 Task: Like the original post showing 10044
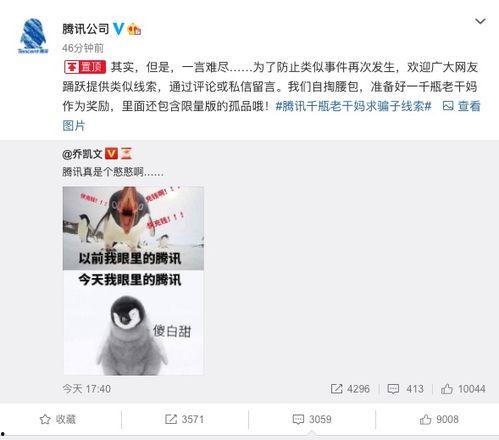(463, 389)
